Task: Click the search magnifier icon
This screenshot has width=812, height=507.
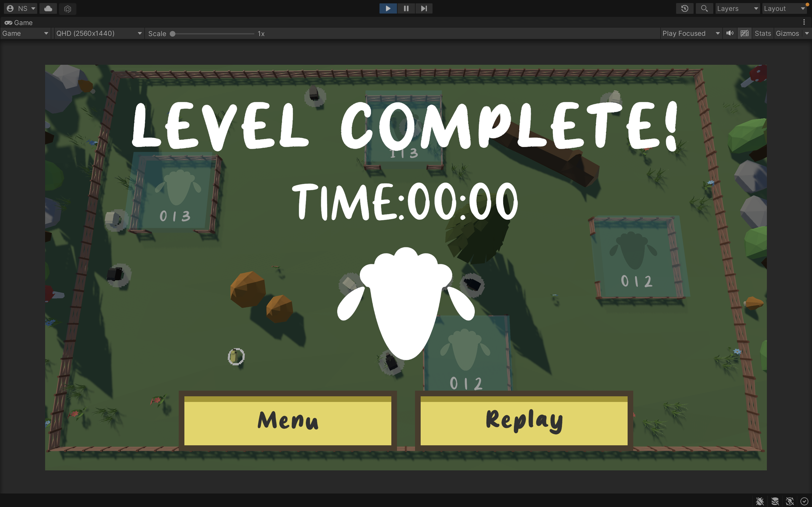Action: [704, 8]
